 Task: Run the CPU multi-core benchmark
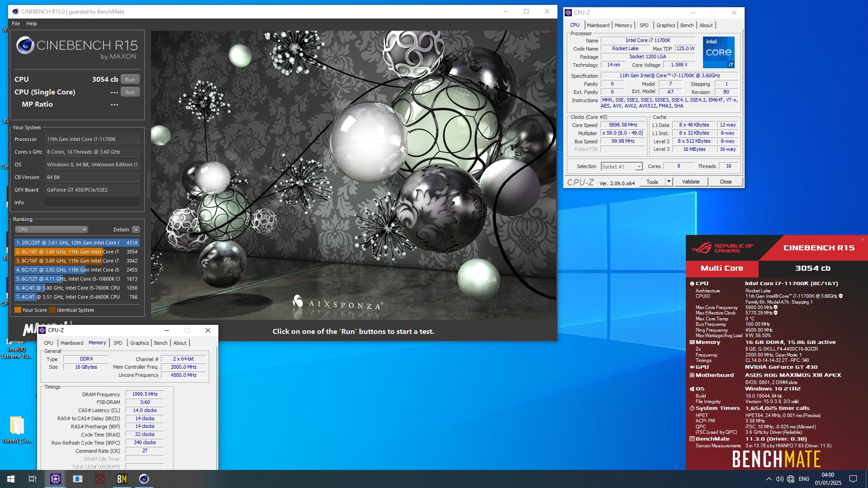(130, 80)
